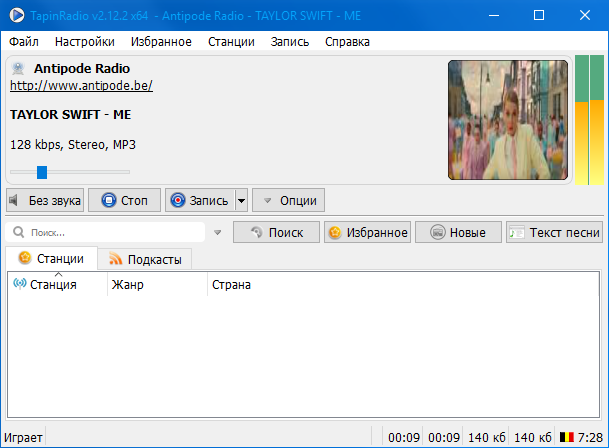Viewport: 609px width, 448px height.
Task: Open the Опции dropdown menu
Action: pos(288,200)
